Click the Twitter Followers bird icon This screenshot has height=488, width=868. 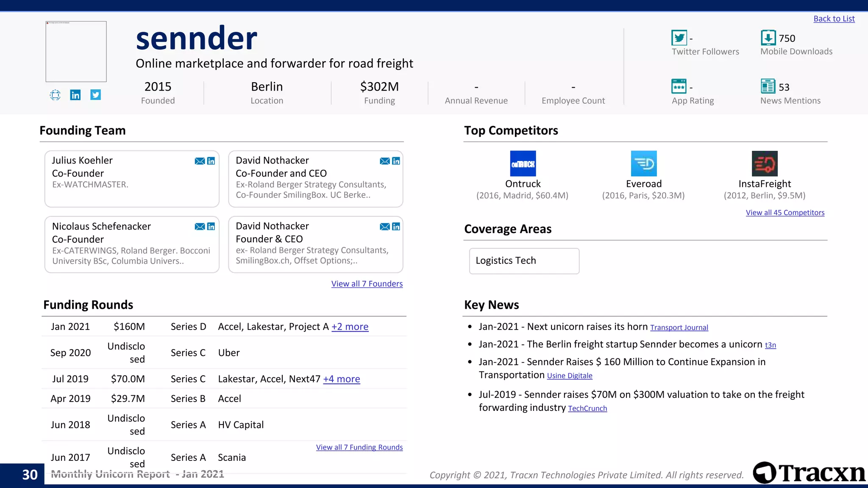679,38
